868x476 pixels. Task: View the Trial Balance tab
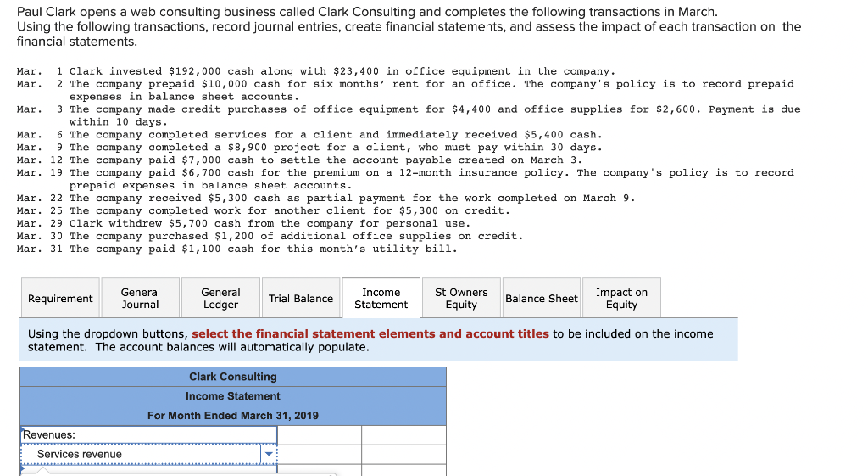click(301, 298)
